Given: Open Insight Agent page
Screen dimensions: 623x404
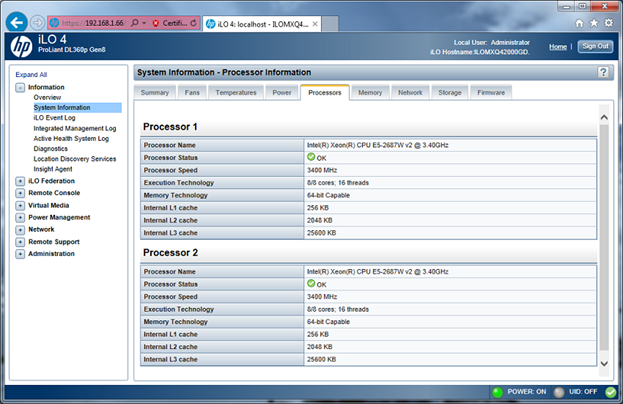Looking at the screenshot, I should click(x=53, y=169).
